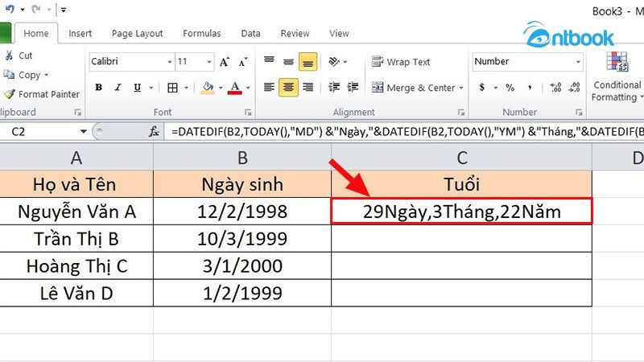Apply Percent Style format
The width and height of the screenshot is (644, 362).
coord(510,87)
